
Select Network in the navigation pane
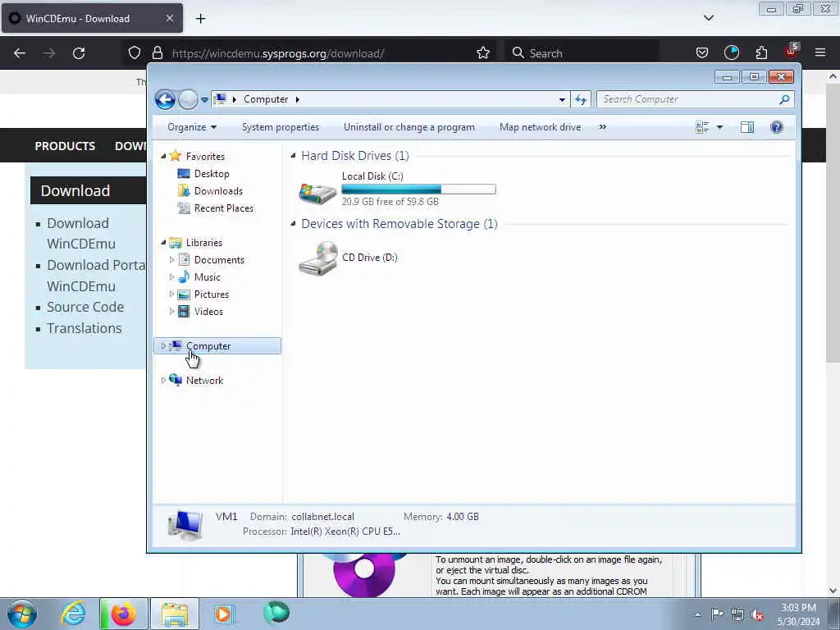pos(204,381)
